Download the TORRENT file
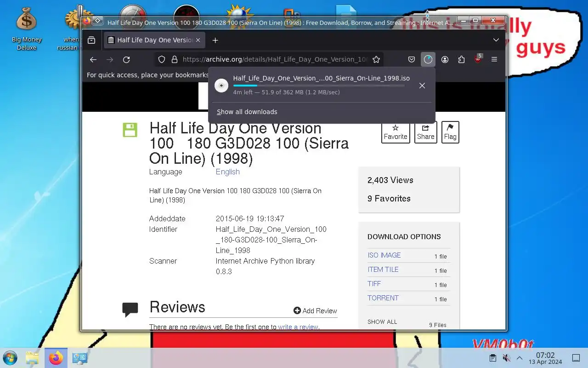Image resolution: width=588 pixels, height=368 pixels. click(x=383, y=298)
